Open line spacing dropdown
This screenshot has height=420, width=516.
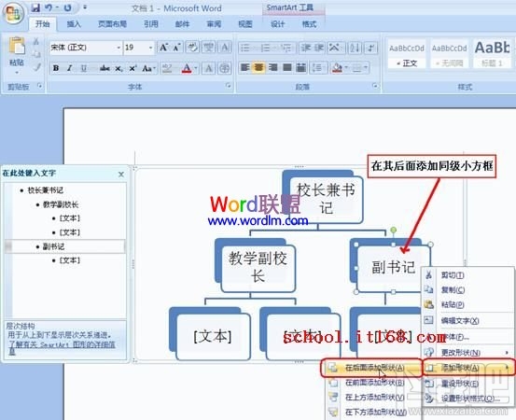318,68
